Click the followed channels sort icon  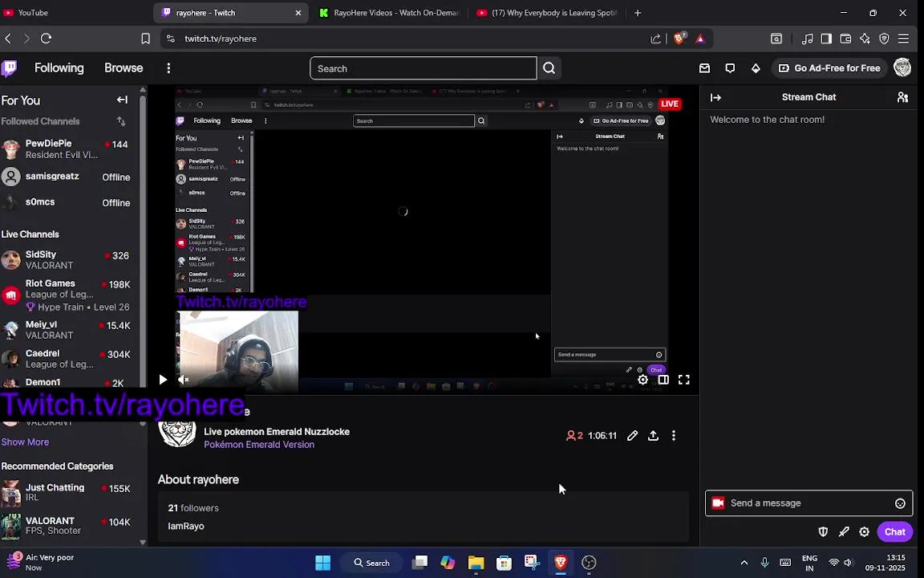[x=121, y=121]
